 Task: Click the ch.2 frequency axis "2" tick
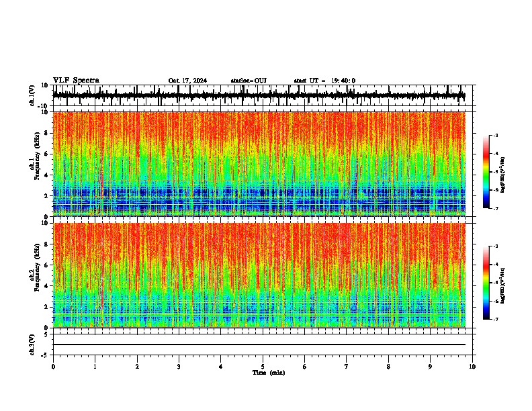click(46, 307)
